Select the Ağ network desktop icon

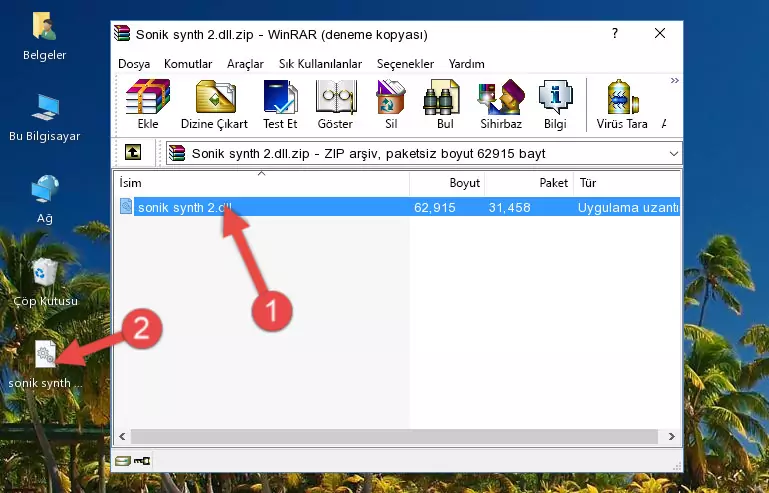click(x=44, y=199)
